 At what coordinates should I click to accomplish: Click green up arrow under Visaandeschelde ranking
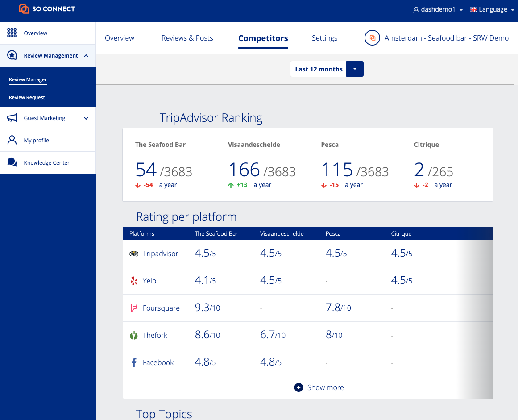click(x=231, y=185)
